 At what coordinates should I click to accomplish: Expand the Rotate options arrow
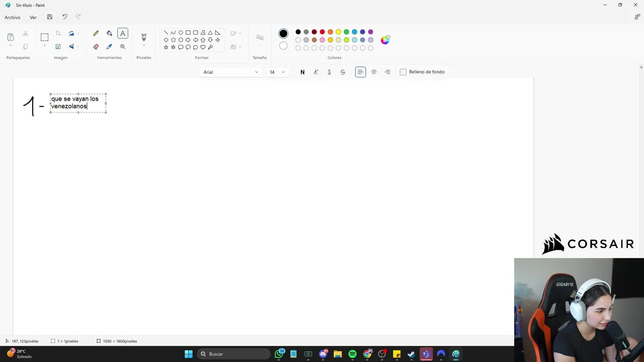(79, 34)
